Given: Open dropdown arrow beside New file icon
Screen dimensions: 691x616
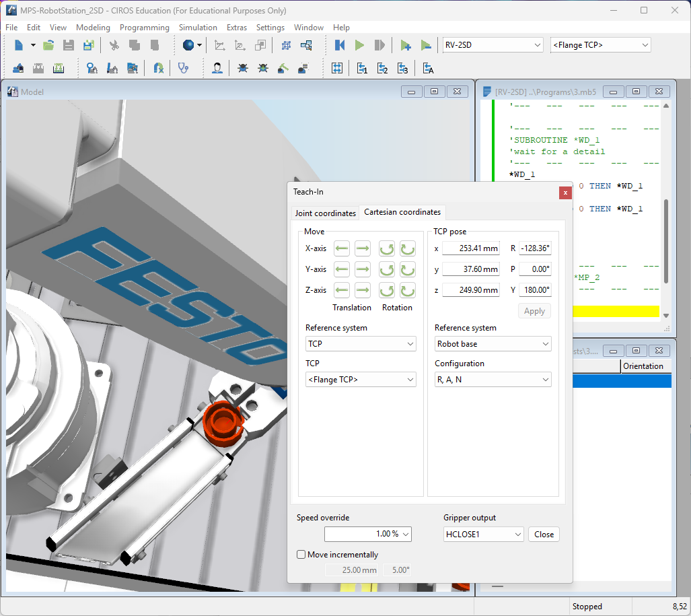Looking at the screenshot, I should point(33,45).
